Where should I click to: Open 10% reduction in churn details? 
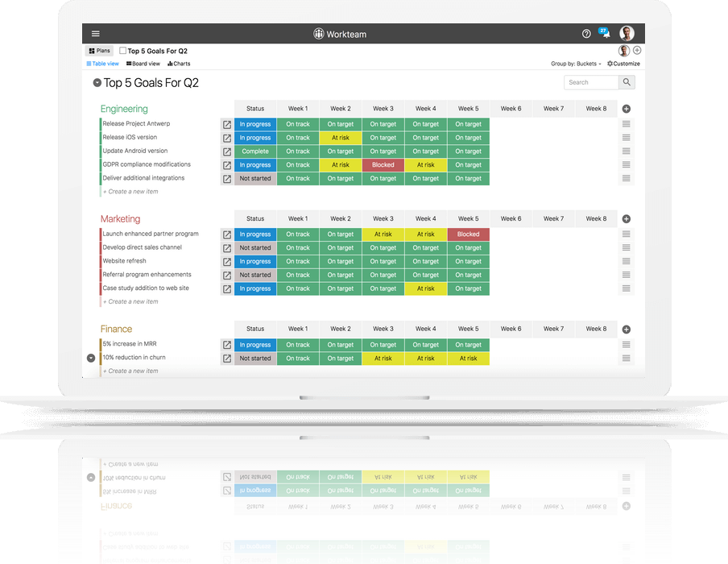point(227,359)
